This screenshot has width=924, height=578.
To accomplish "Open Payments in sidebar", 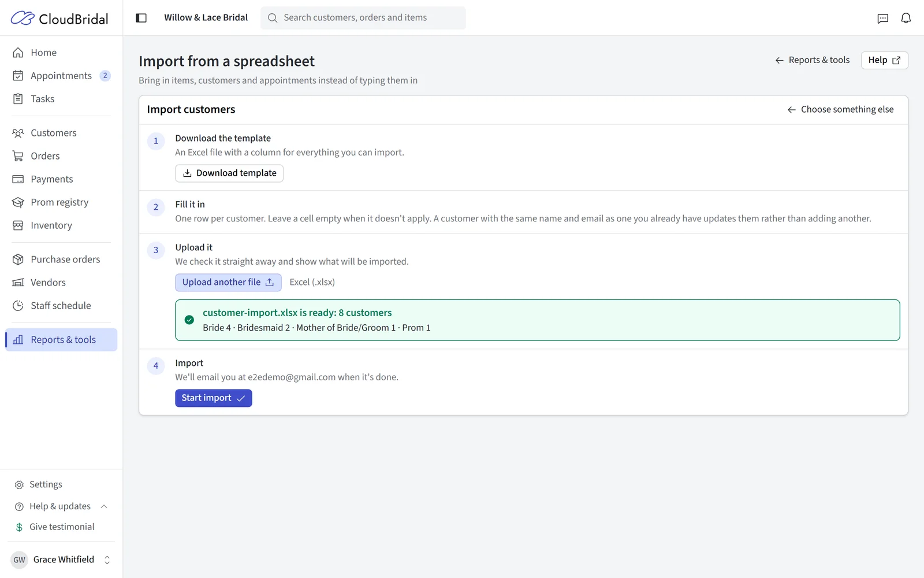I will [61, 179].
